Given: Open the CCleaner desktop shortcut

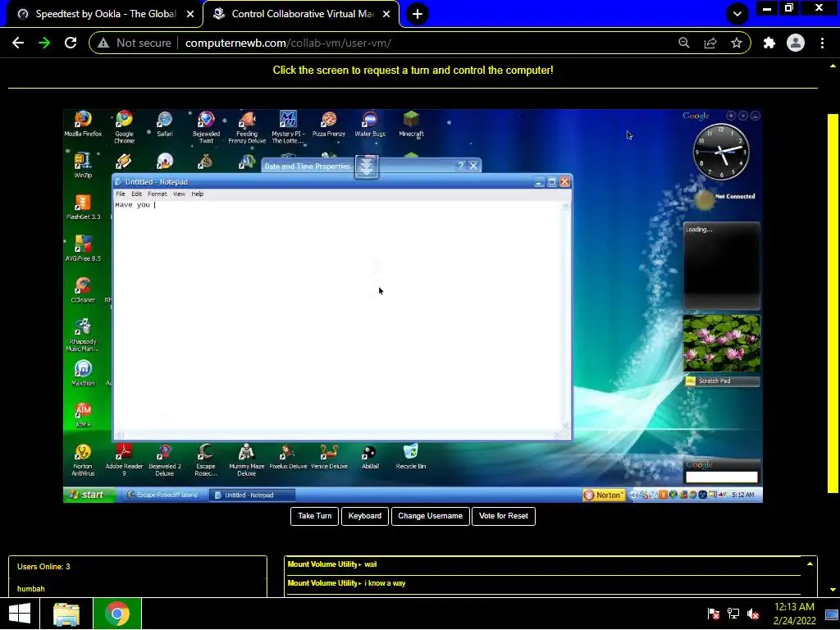Looking at the screenshot, I should 83,290.
